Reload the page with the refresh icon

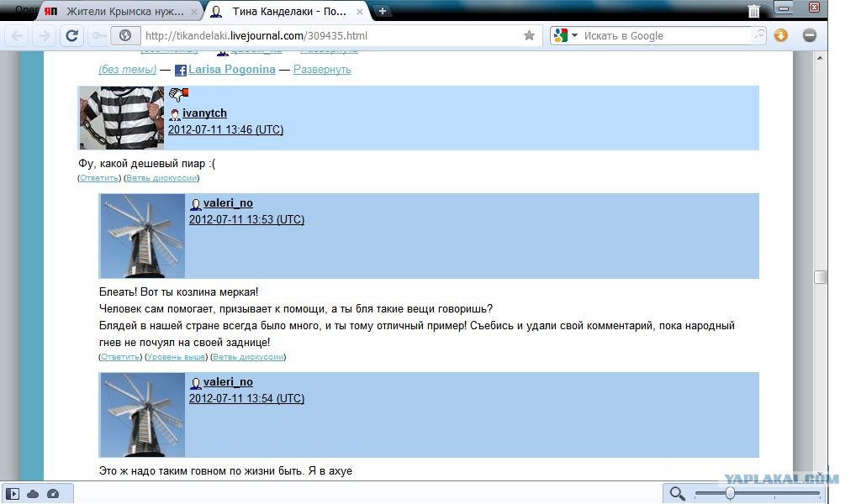coord(71,35)
